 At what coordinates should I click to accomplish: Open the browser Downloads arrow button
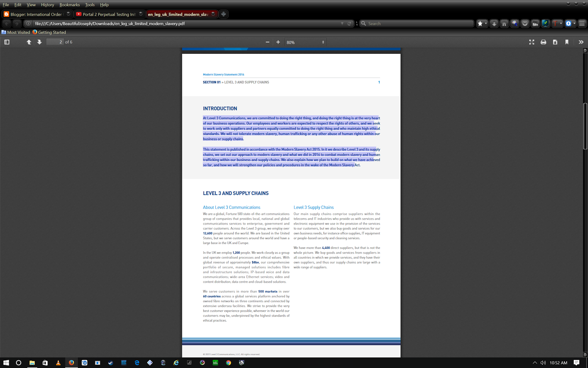(x=494, y=24)
